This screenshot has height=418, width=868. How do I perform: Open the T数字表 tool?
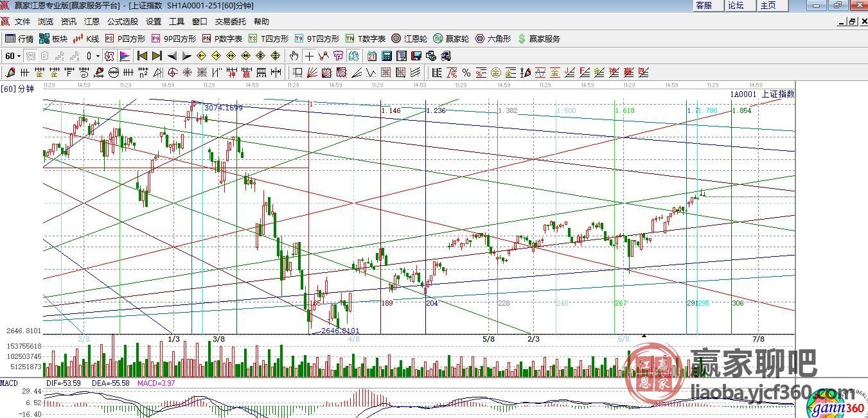coord(366,39)
